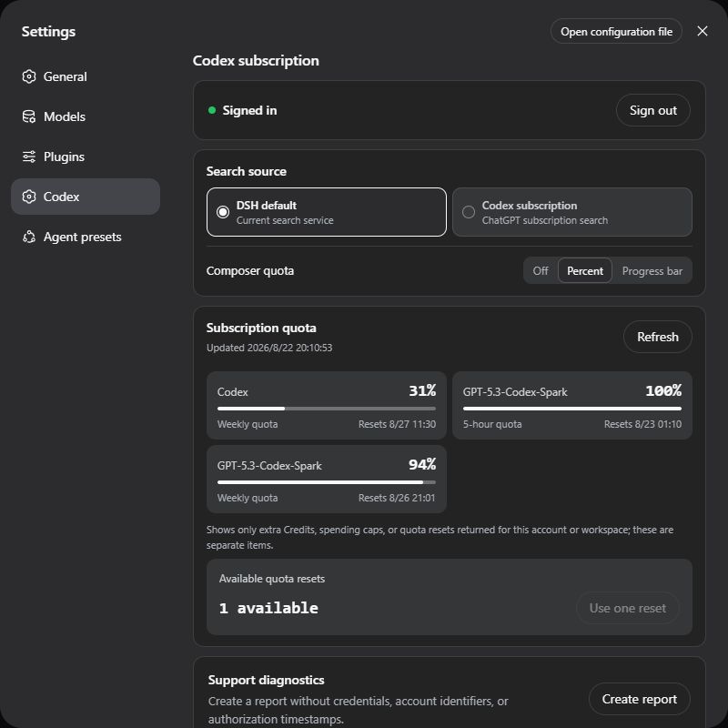Viewport: 728px width, 728px height.
Task: Click 'Available quota resets' label
Action: click(x=271, y=579)
